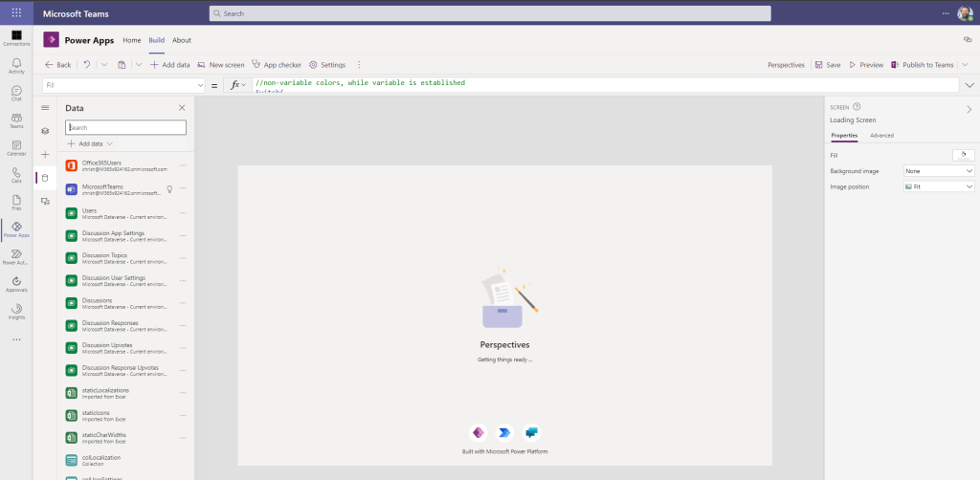Open the Fill property selector dropdown
The width and height of the screenshot is (980, 480).
(123, 85)
